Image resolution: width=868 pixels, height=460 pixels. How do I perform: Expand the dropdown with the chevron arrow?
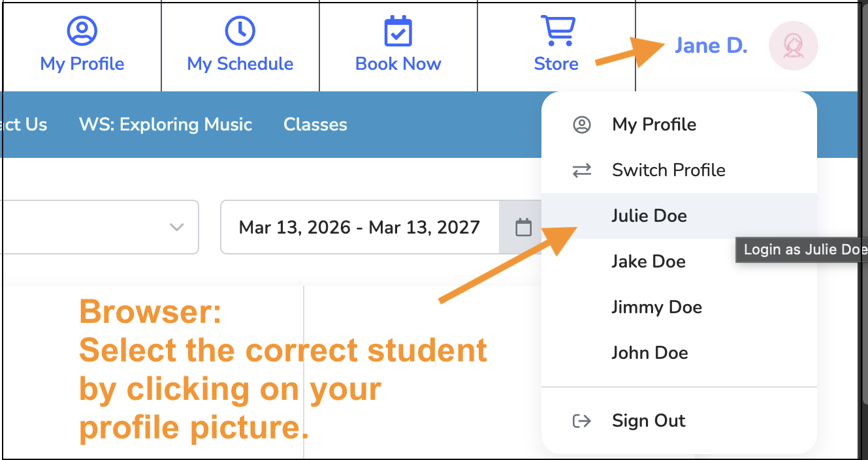176,228
